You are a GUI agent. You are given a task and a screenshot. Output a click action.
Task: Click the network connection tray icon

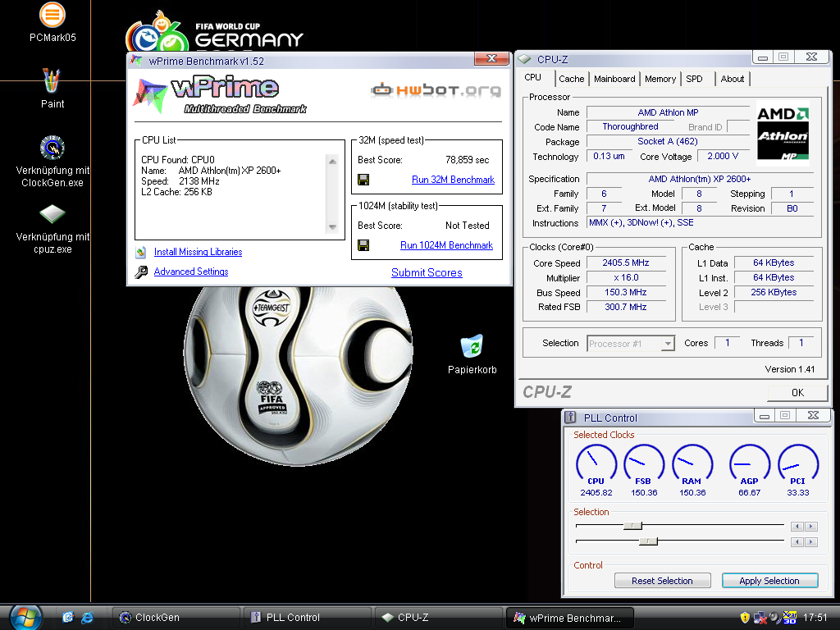click(760, 618)
